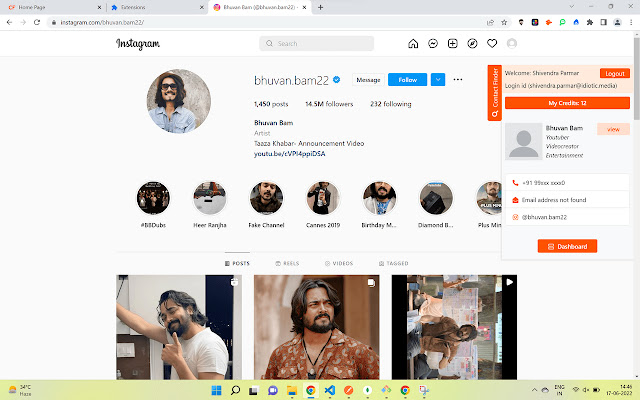Bookmark this page star icon

point(504,22)
